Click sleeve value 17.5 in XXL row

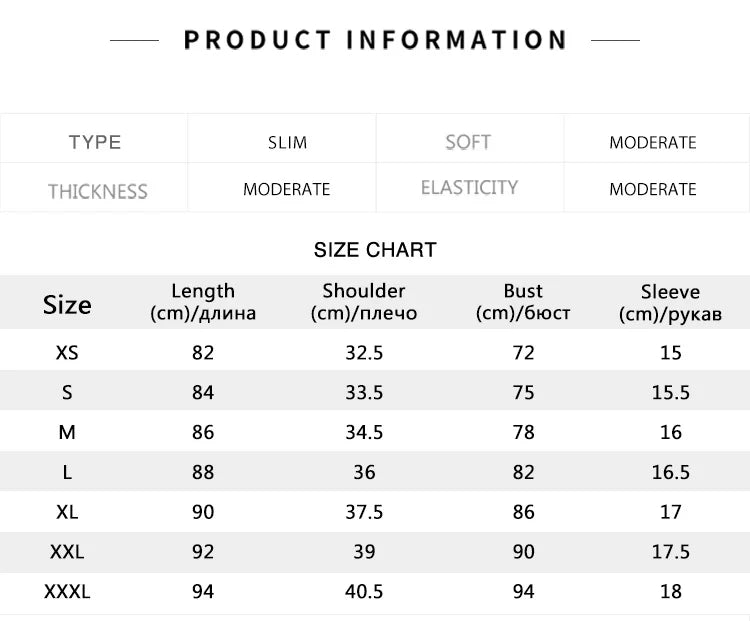click(x=670, y=552)
